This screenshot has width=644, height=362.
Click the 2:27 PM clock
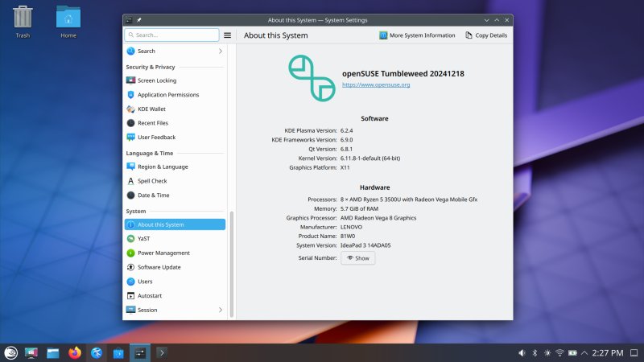click(x=608, y=353)
